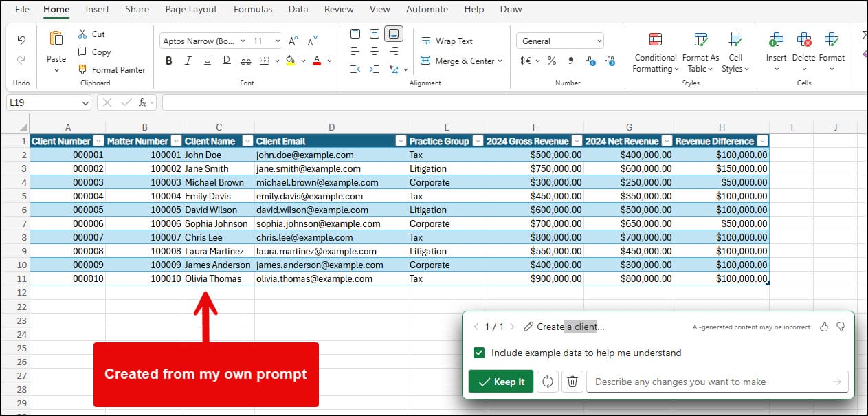Switch to the Formulas ribbon tab
The height and width of the screenshot is (416, 868).
click(x=253, y=9)
